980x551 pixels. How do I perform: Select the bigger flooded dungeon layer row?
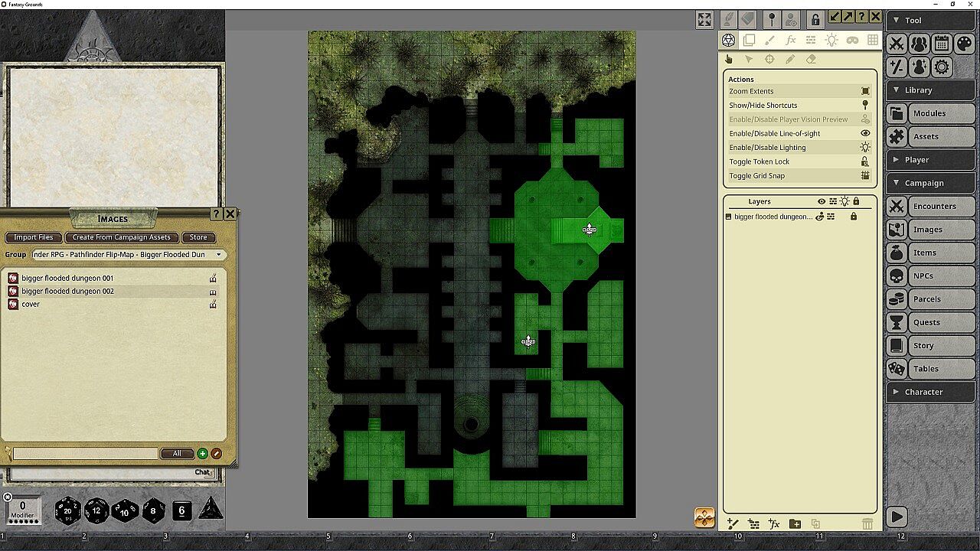799,217
